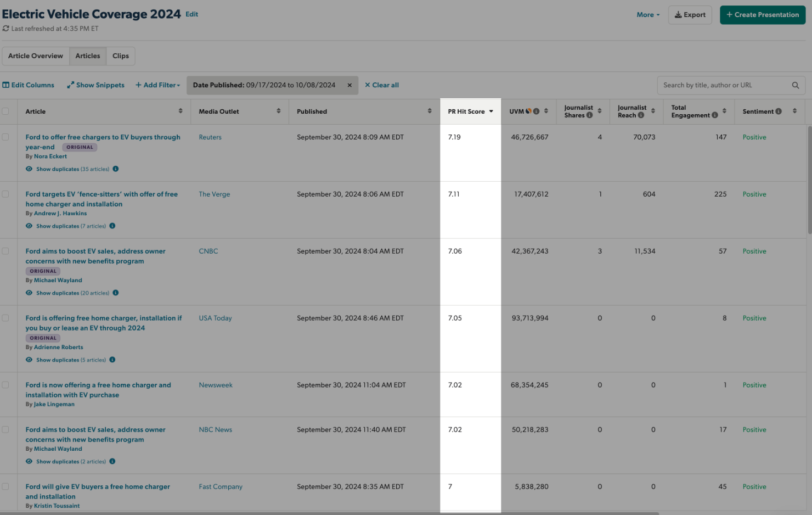Refresh the coverage data
The height and width of the screenshot is (515, 812).
coord(5,29)
